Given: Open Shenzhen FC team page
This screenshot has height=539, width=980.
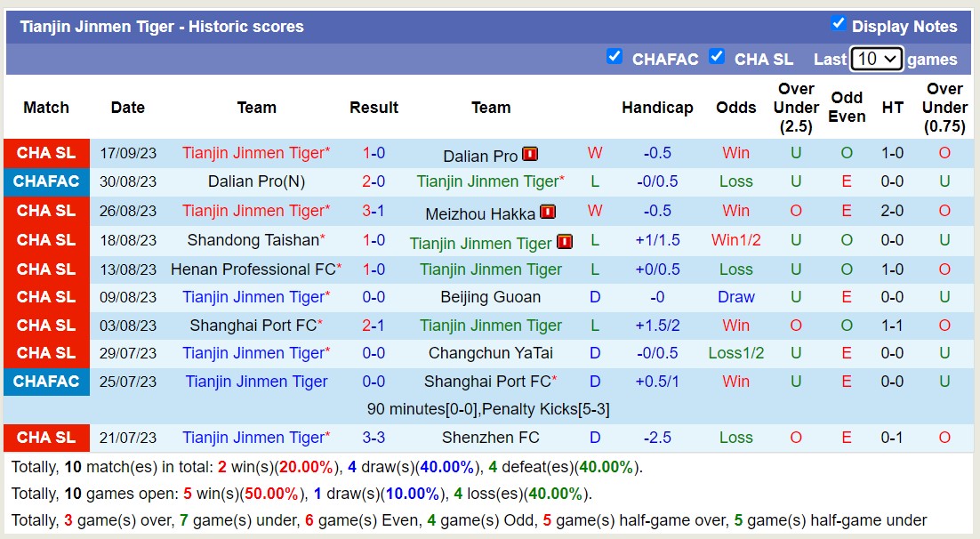Looking at the screenshot, I should coord(490,438).
